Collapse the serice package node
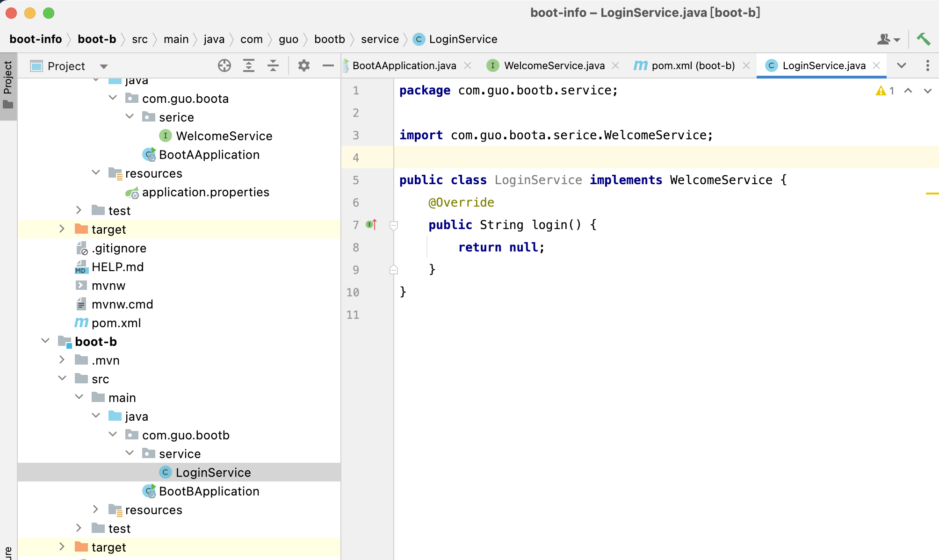This screenshot has height=560, width=939. pos(130,116)
